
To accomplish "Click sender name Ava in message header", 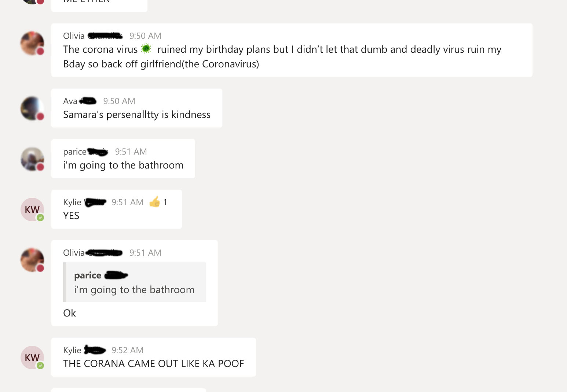I will click(x=70, y=101).
